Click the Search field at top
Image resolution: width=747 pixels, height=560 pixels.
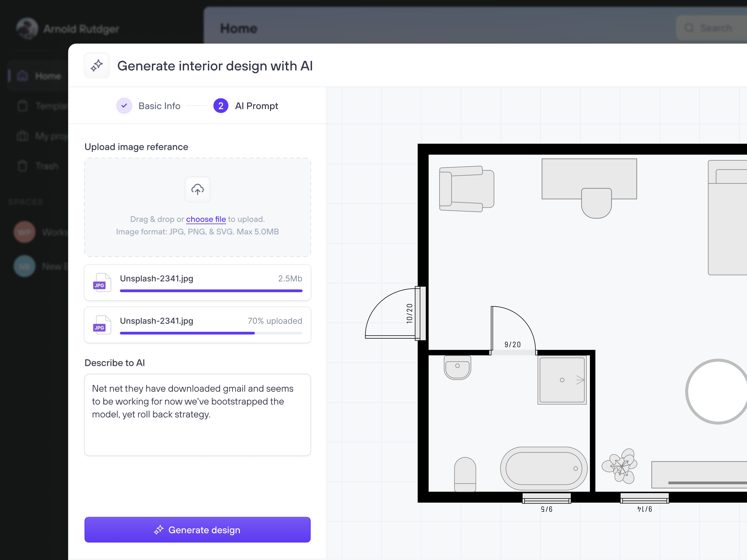pyautogui.click(x=713, y=28)
